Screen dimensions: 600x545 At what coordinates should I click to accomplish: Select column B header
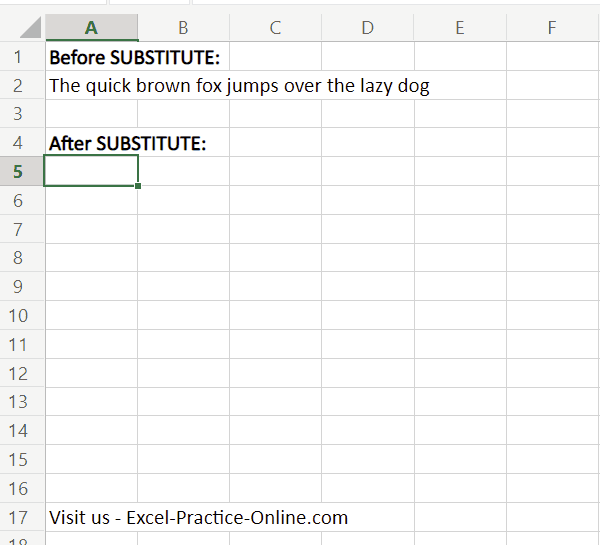click(183, 28)
